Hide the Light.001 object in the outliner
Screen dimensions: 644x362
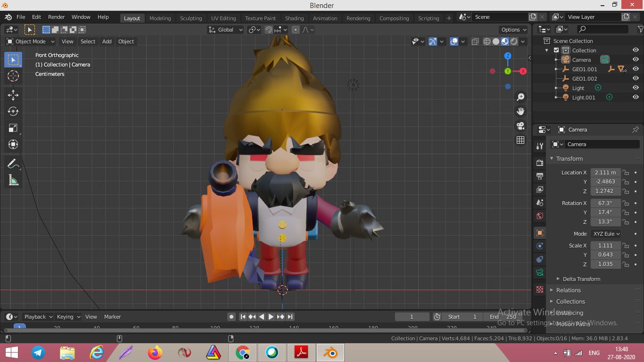(636, 97)
